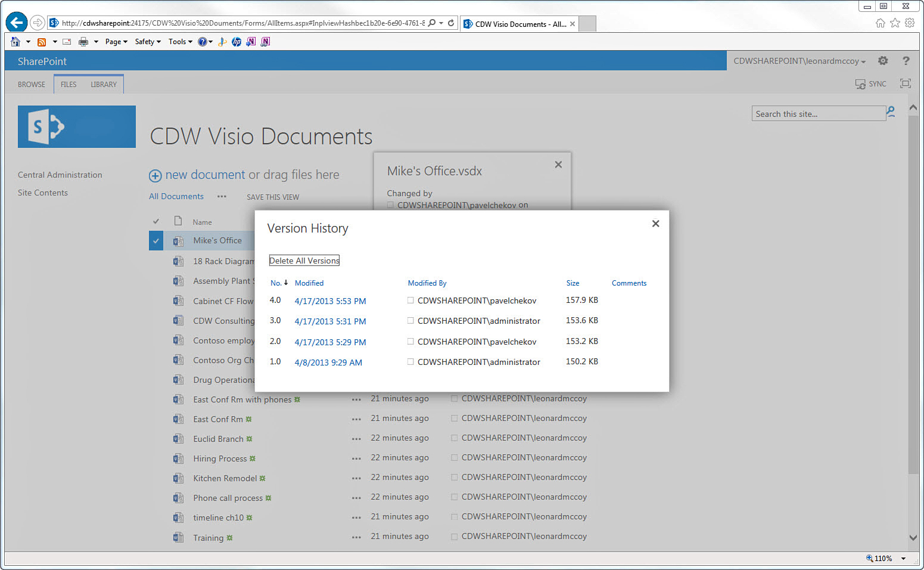Open the Page dropdown menu

116,42
